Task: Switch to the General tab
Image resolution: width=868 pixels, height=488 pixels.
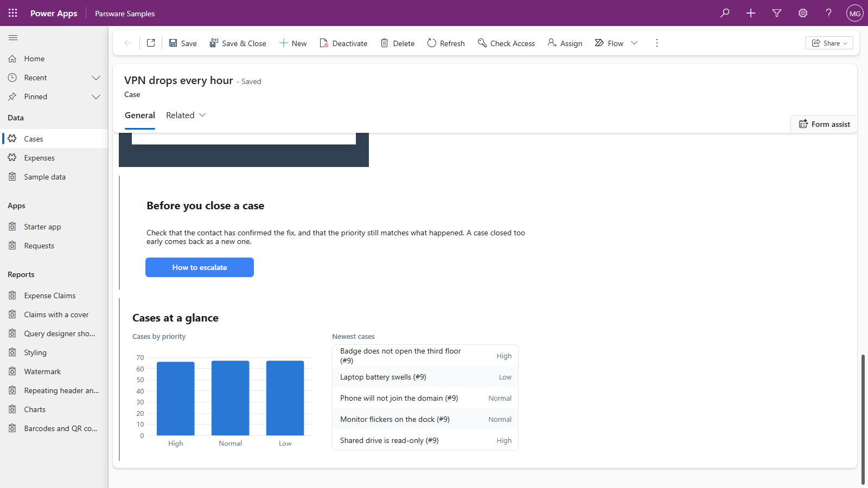Action: 140,115
